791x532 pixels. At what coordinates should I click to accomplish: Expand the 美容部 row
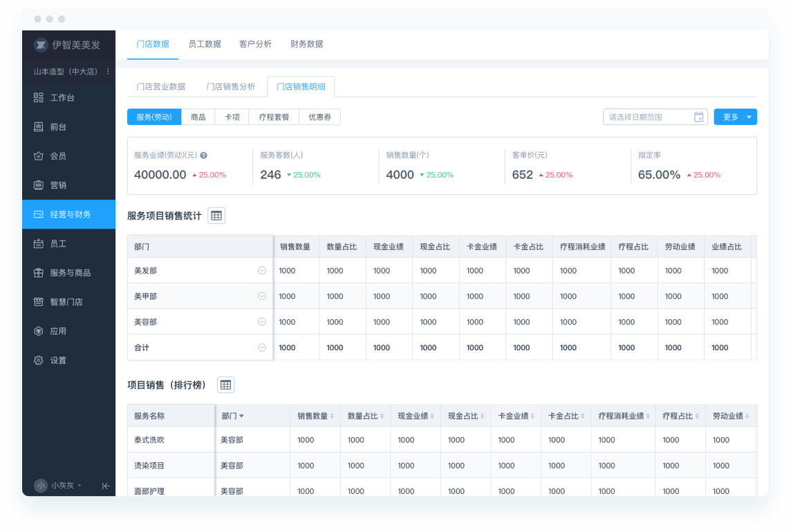[262, 322]
